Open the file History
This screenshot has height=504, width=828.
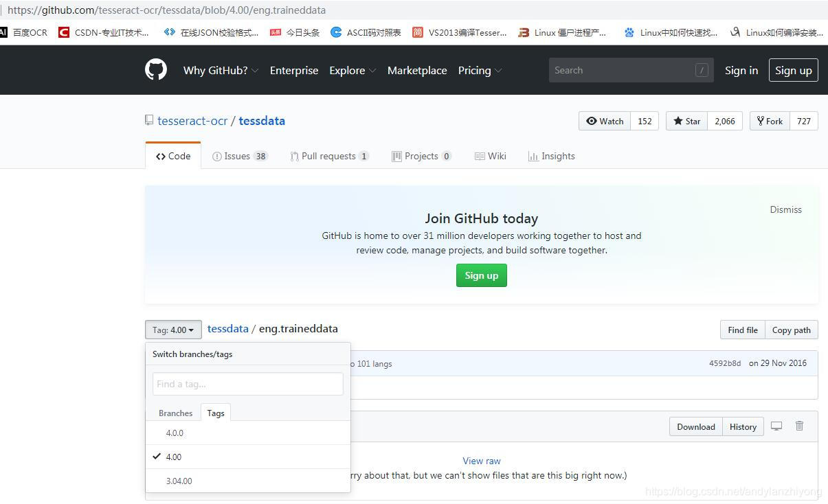pos(743,426)
